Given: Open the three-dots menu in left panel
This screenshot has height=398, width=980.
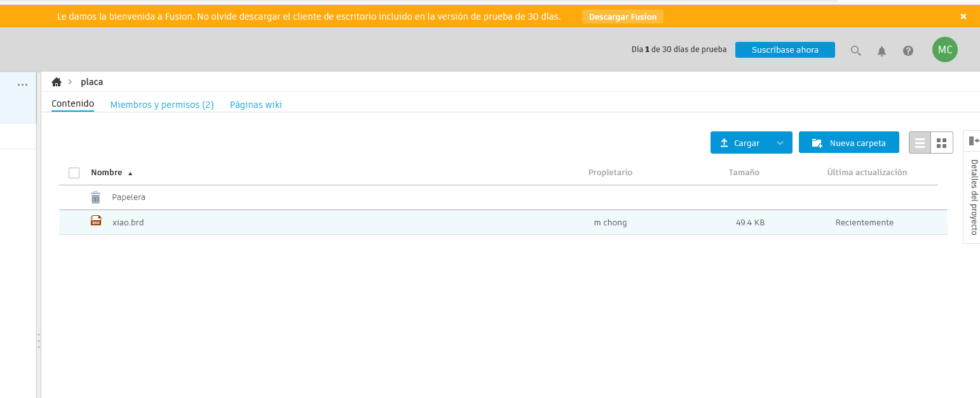Looking at the screenshot, I should point(23,85).
